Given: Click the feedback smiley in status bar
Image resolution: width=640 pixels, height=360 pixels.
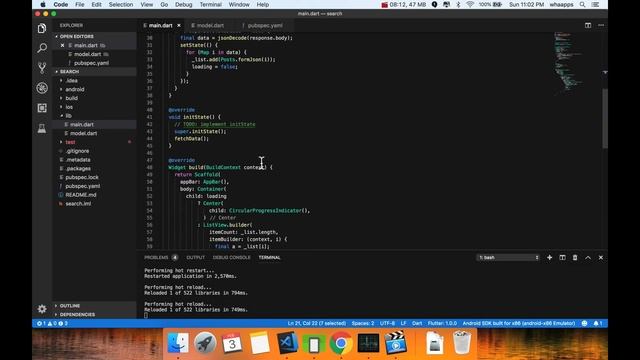Looking at the screenshot, I should point(584,323).
